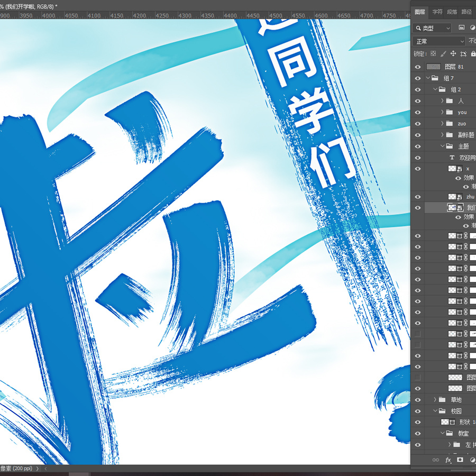Switch to the 段落 tab
The width and height of the screenshot is (476, 476).
(452, 12)
